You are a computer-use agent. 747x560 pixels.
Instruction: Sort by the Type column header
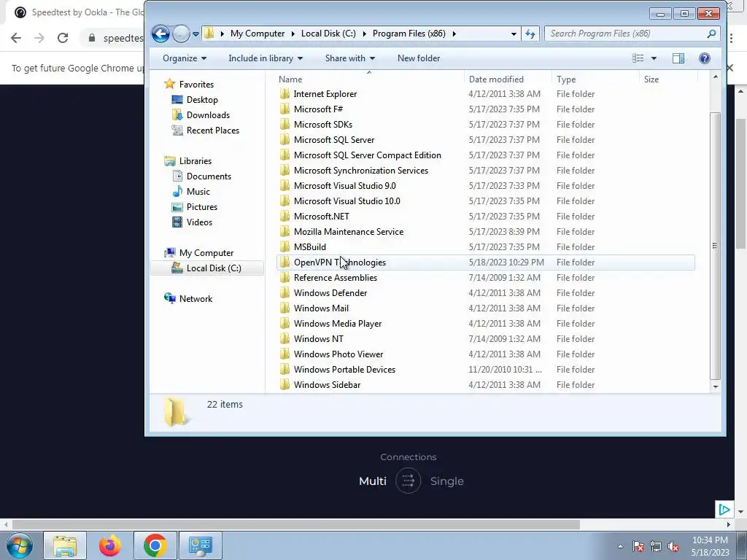tap(566, 79)
